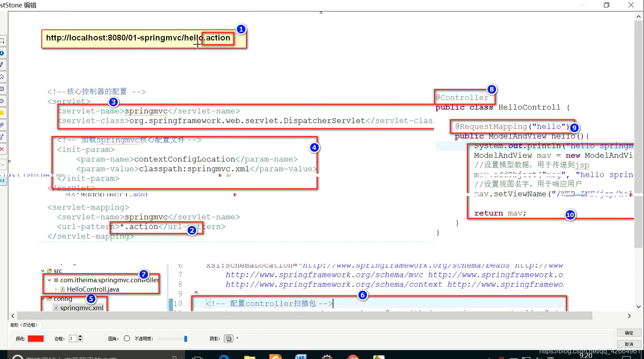Click the HelloControll.java file name

pyautogui.click(x=93, y=289)
